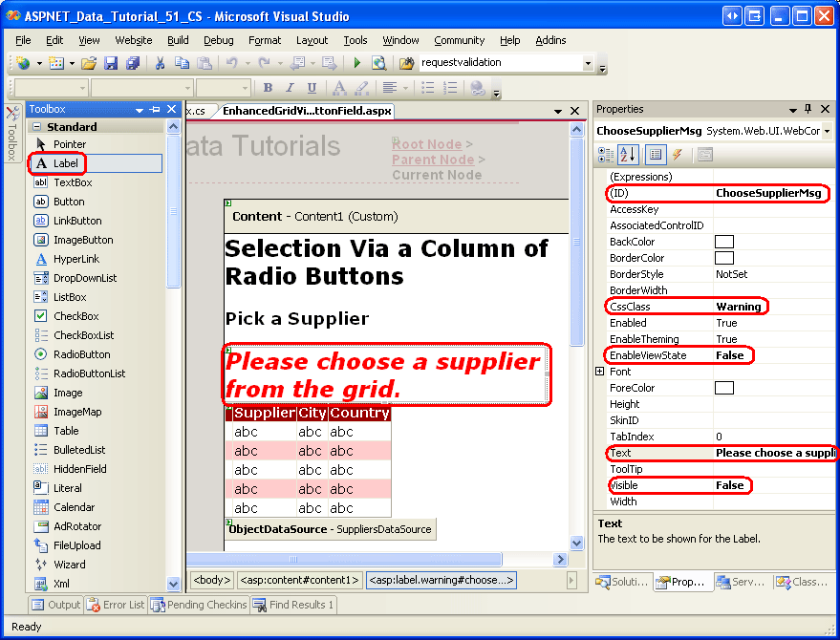Toggle auto-hide pin on Properties panel
The image size is (840, 640).
tap(808, 109)
